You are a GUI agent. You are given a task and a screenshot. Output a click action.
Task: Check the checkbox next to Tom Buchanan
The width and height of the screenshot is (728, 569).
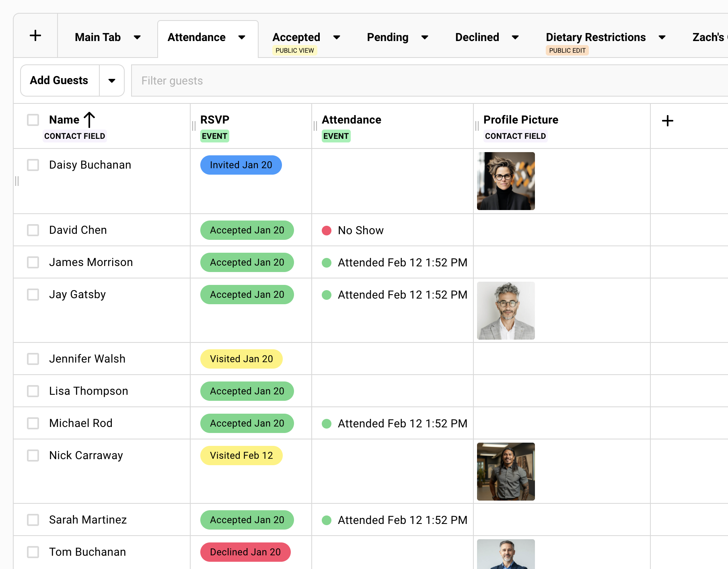click(x=33, y=552)
